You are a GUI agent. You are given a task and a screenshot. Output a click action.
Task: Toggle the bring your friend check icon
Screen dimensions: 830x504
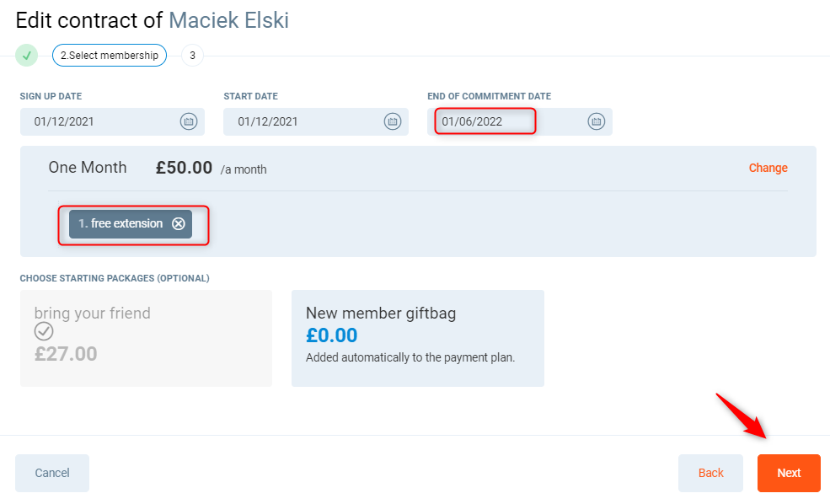click(x=44, y=333)
